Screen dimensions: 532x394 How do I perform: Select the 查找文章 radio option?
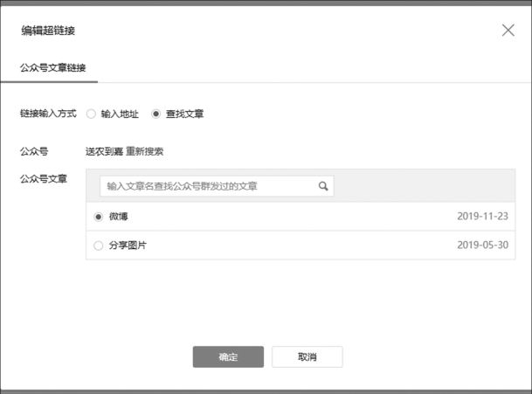pyautogui.click(x=155, y=114)
